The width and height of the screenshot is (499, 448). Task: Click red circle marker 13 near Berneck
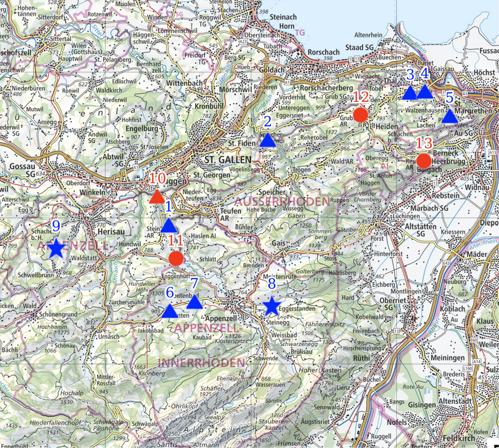point(424,161)
